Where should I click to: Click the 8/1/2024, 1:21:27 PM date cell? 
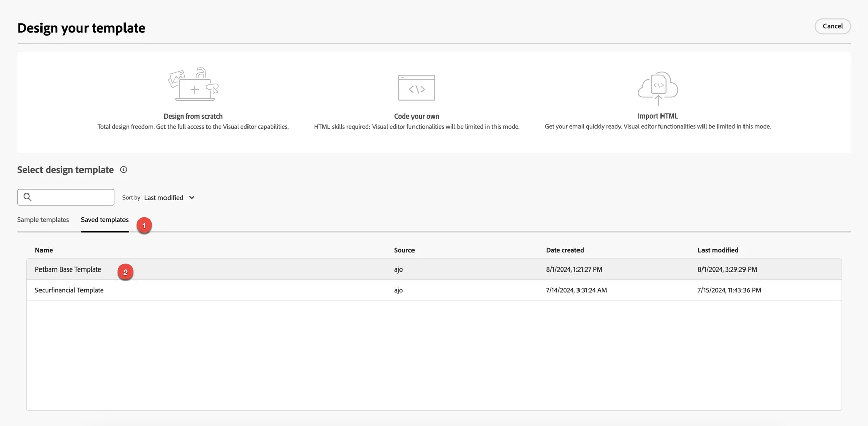pyautogui.click(x=574, y=269)
